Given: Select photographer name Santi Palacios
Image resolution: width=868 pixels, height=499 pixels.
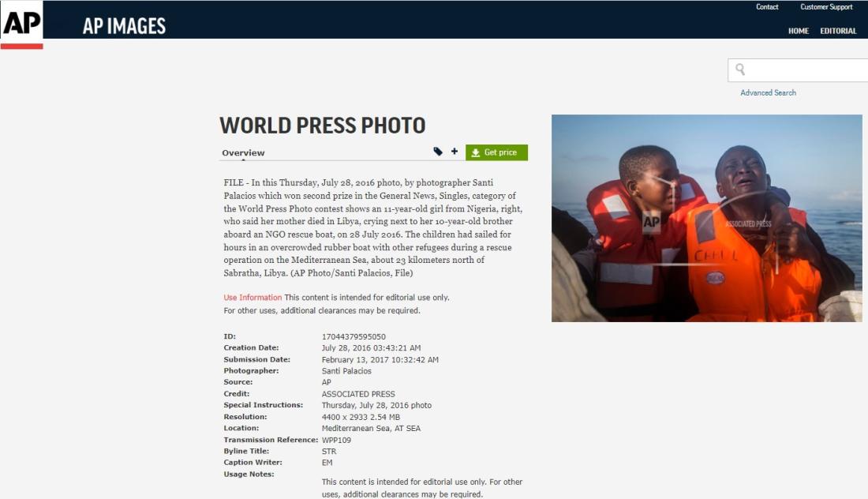Looking at the screenshot, I should click(x=346, y=371).
